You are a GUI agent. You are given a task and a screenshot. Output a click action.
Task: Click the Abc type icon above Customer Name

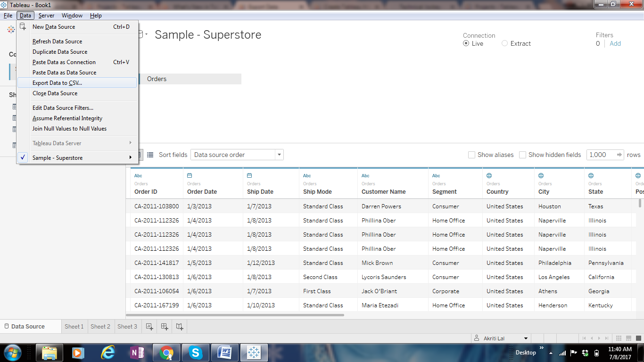pyautogui.click(x=365, y=176)
